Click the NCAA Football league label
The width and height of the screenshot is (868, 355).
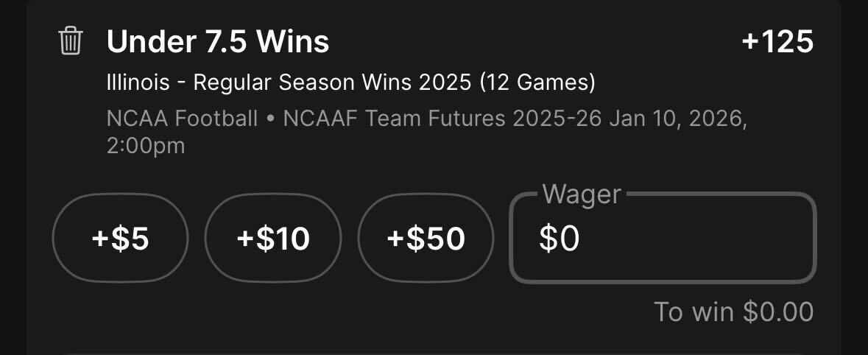(x=182, y=119)
